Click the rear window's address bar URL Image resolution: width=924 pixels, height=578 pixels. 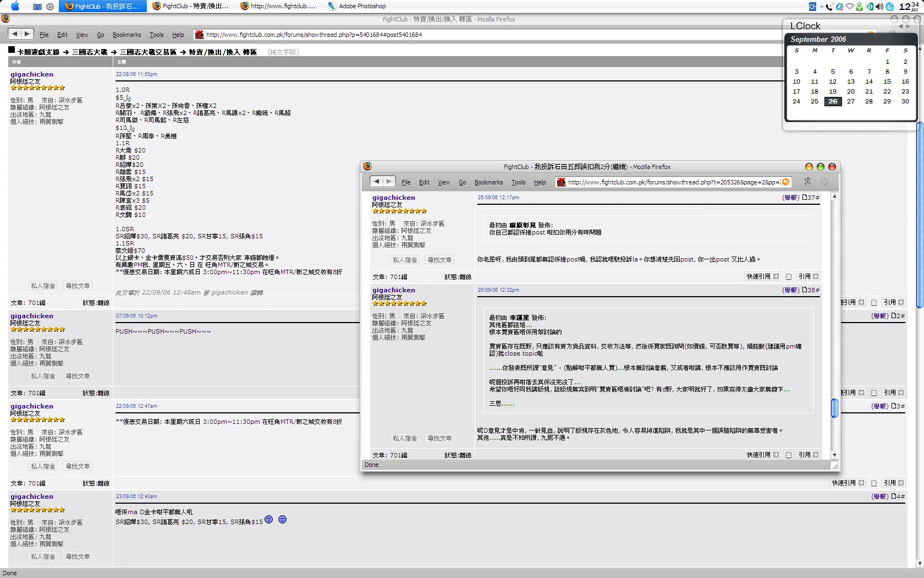coord(314,35)
